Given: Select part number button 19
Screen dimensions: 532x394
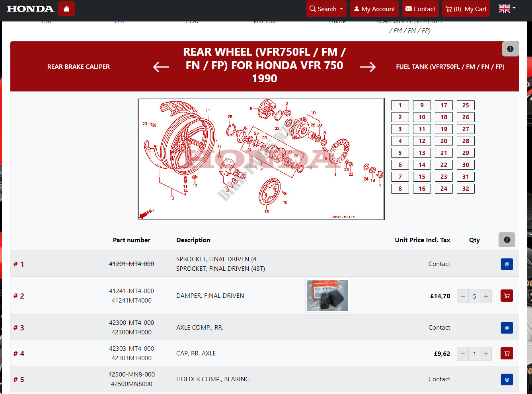Looking at the screenshot, I should click(444, 129).
